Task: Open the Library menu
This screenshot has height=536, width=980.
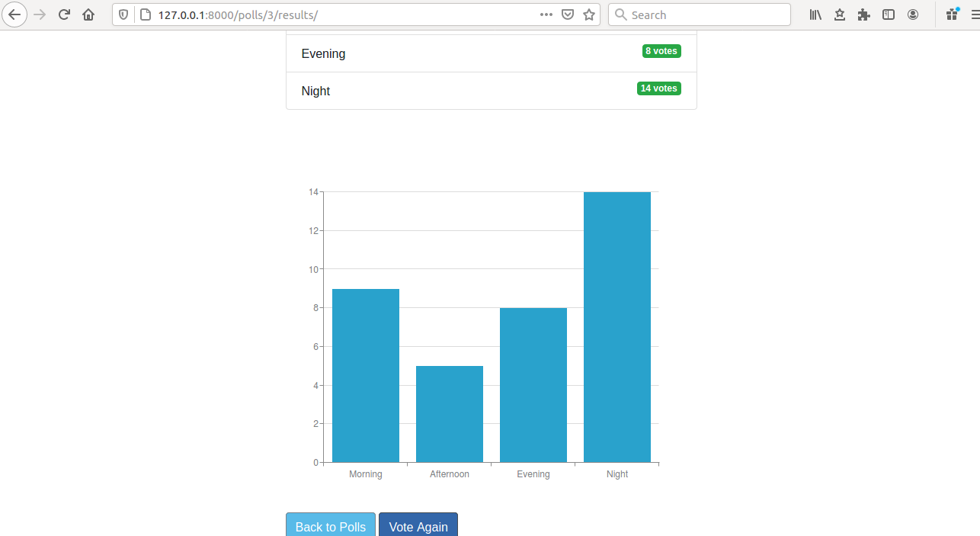Action: [815, 14]
